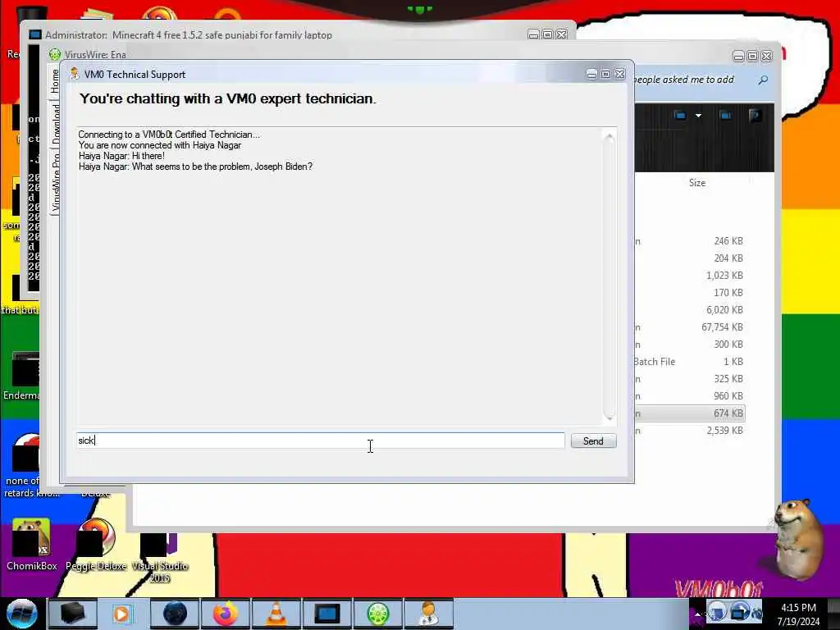Image resolution: width=840 pixels, height=630 pixels.
Task: Open the clock showing 4:15 PM
Action: (798, 614)
